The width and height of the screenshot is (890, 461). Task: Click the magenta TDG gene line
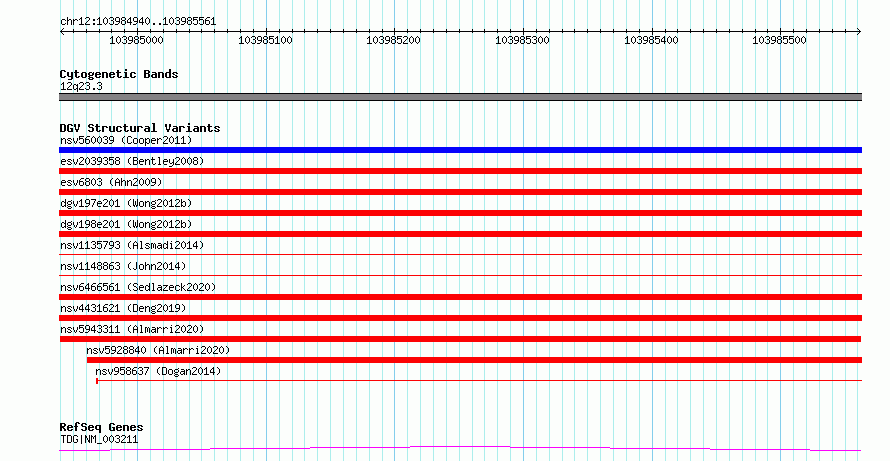460,449
